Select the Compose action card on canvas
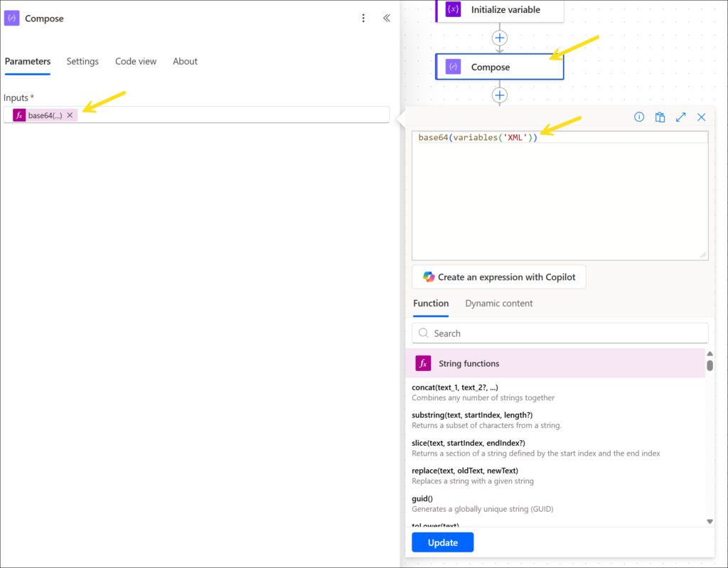This screenshot has width=728, height=568. tap(499, 67)
